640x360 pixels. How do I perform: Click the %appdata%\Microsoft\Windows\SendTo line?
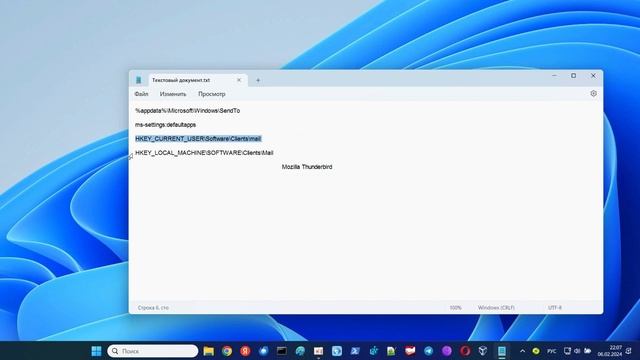pos(187,111)
